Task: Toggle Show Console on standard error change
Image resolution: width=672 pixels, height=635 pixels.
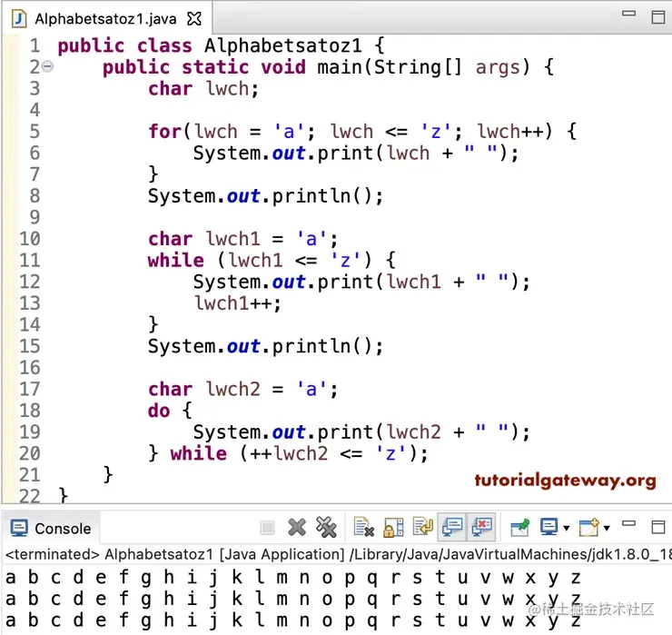Action: click(481, 527)
